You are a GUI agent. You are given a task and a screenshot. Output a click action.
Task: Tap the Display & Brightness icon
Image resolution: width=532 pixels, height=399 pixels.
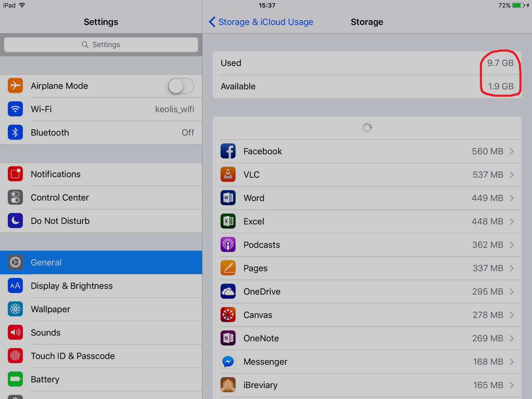pos(15,286)
